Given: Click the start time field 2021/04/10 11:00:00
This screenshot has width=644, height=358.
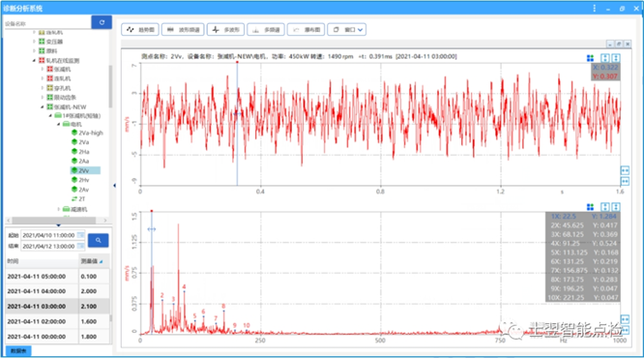Looking at the screenshot, I should pos(52,235).
